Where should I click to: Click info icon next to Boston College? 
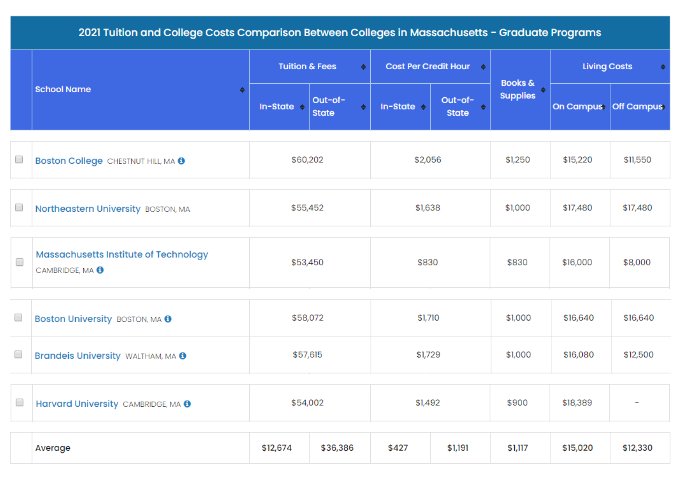click(x=182, y=161)
